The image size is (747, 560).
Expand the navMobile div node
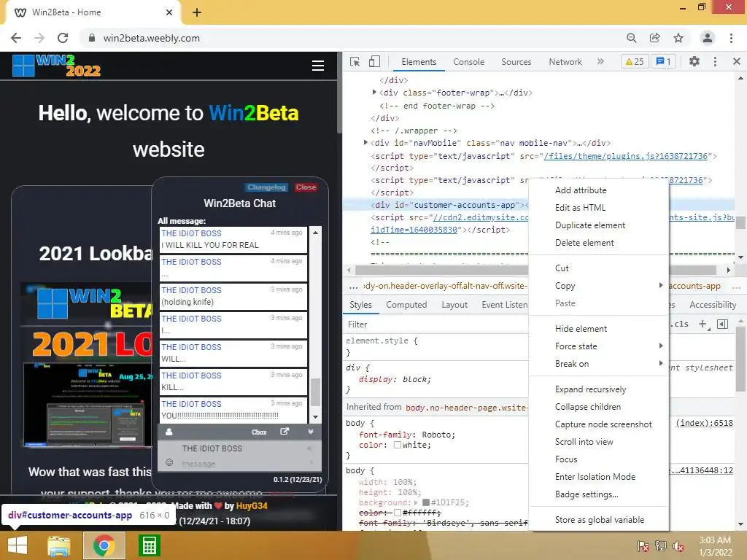click(365, 142)
